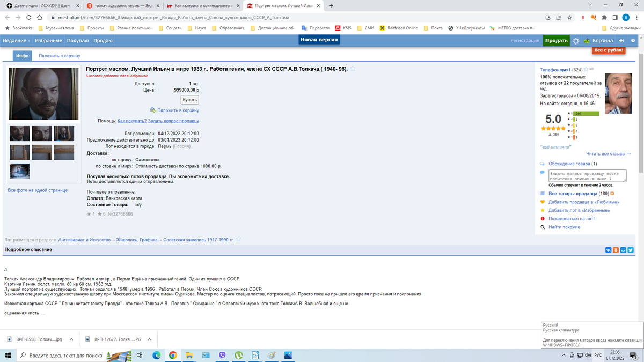Image resolution: width=644 pixels, height=362 pixels.
Task: Open Microsoft Edge from the taskbar
Action: 157,355
